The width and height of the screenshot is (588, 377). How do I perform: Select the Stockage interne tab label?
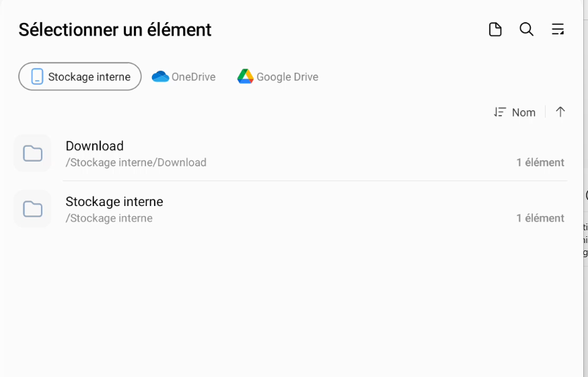click(89, 77)
